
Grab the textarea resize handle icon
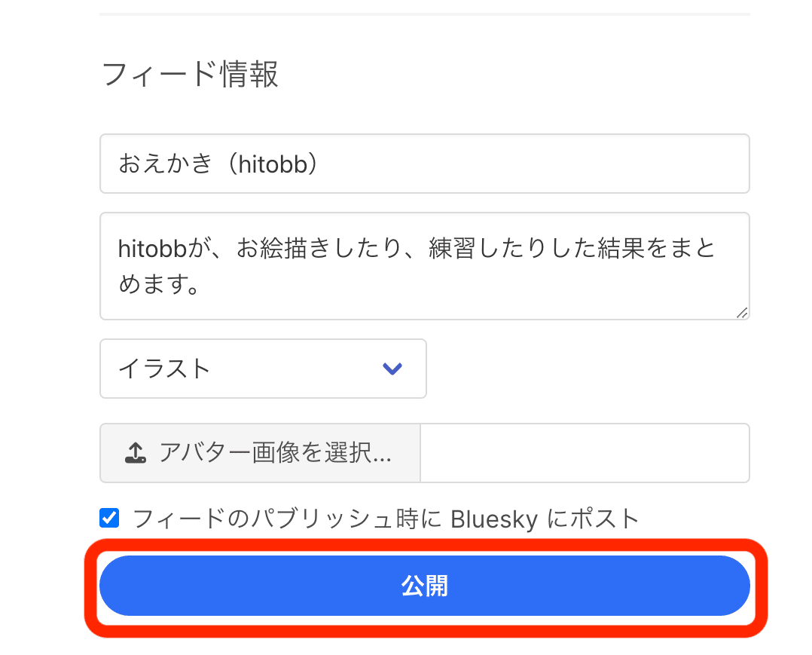pos(742,313)
